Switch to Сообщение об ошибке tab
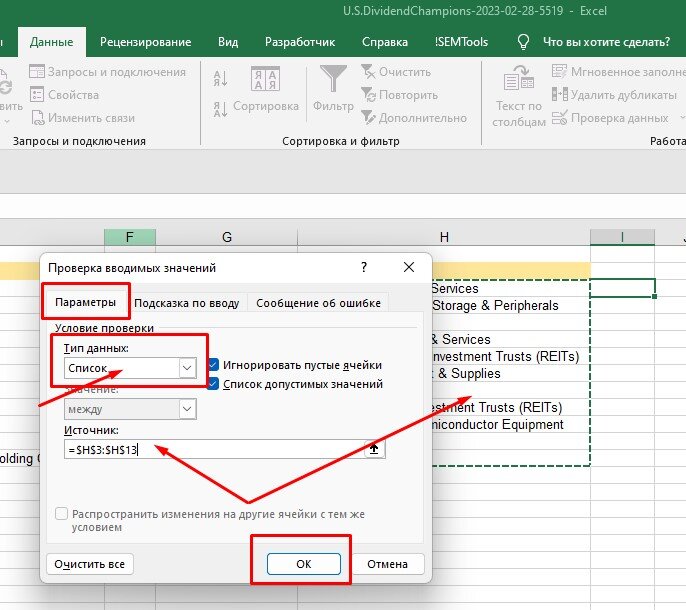The width and height of the screenshot is (686, 610). pos(318,303)
